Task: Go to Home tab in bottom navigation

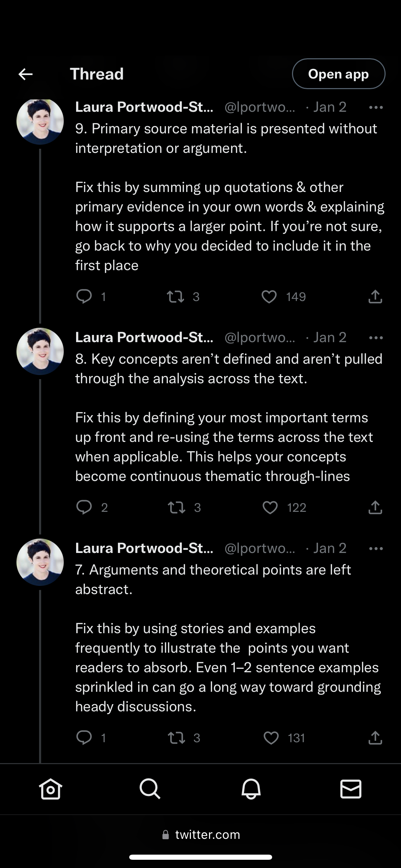Action: 51,789
